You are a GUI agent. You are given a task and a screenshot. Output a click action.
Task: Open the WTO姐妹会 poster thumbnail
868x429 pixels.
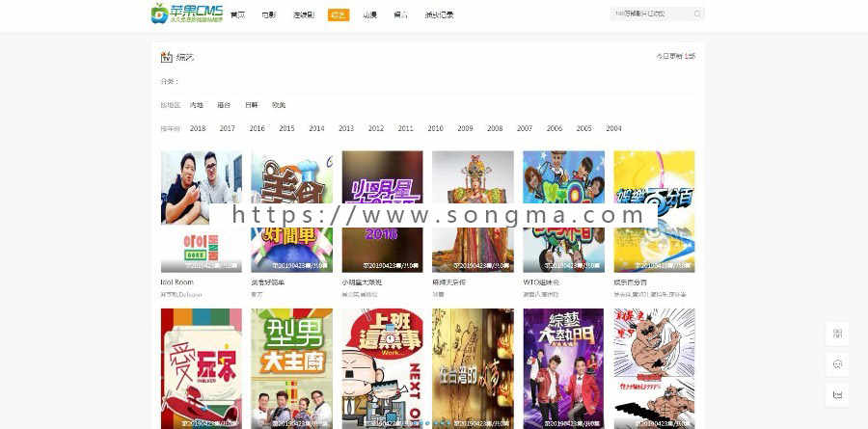click(x=563, y=211)
